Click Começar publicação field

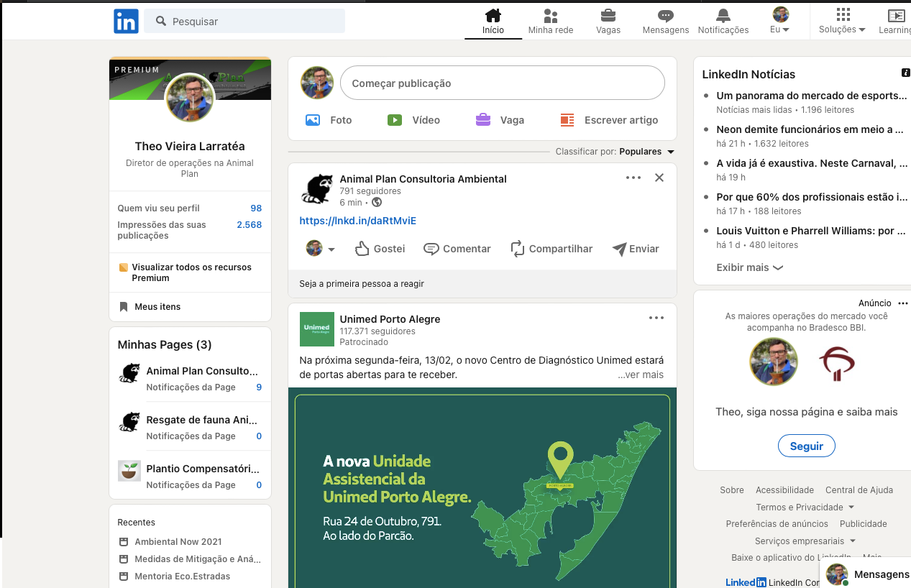tap(503, 83)
